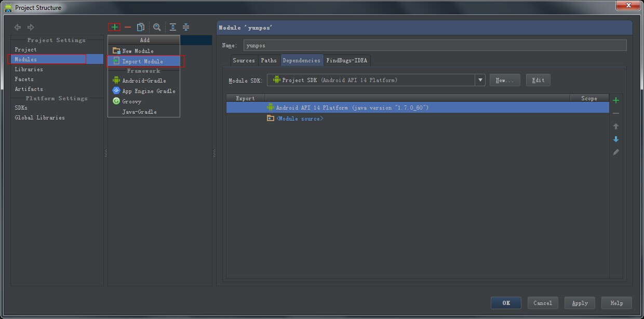The height and width of the screenshot is (319, 644).
Task: Click the New... SDK button
Action: click(x=505, y=80)
